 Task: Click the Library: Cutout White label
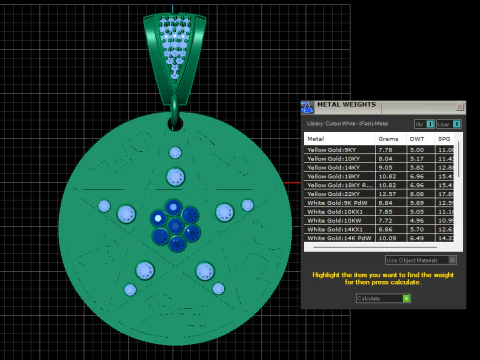[347, 124]
